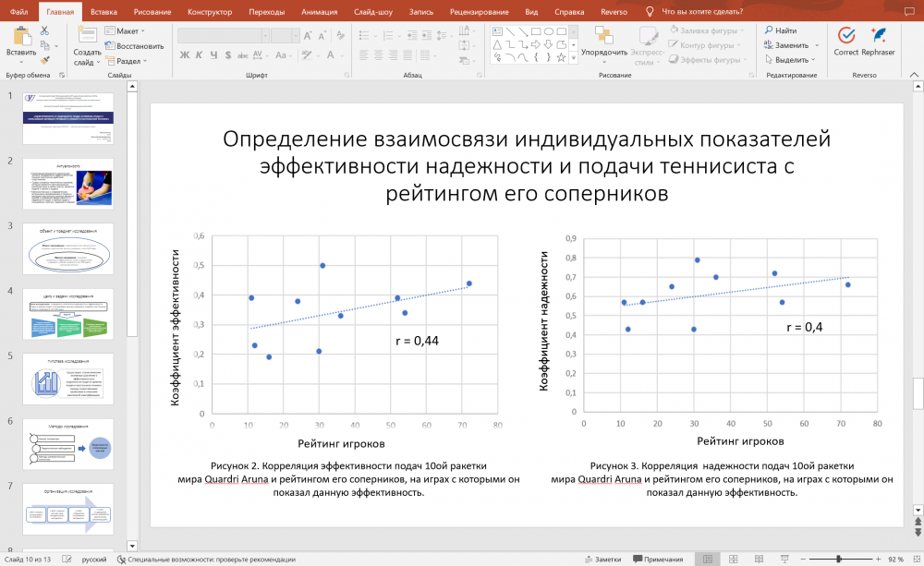Switch to slide sorter view icon
The image size is (924, 566).
click(x=732, y=560)
